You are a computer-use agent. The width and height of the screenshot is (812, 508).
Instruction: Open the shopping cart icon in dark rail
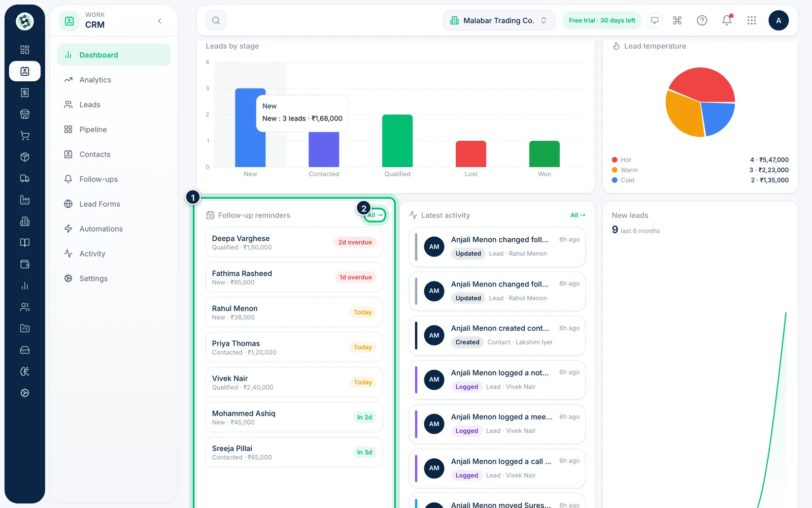[25, 136]
